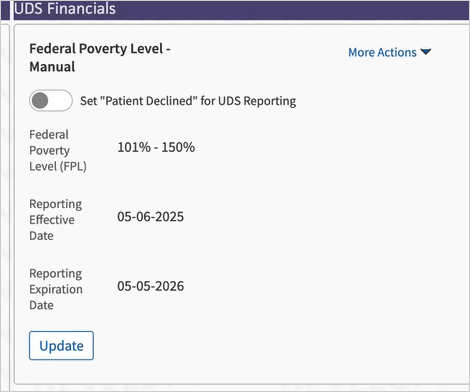The image size is (470, 392).
Task: Click the 05-05-2026 expiration date value
Action: tap(150, 286)
